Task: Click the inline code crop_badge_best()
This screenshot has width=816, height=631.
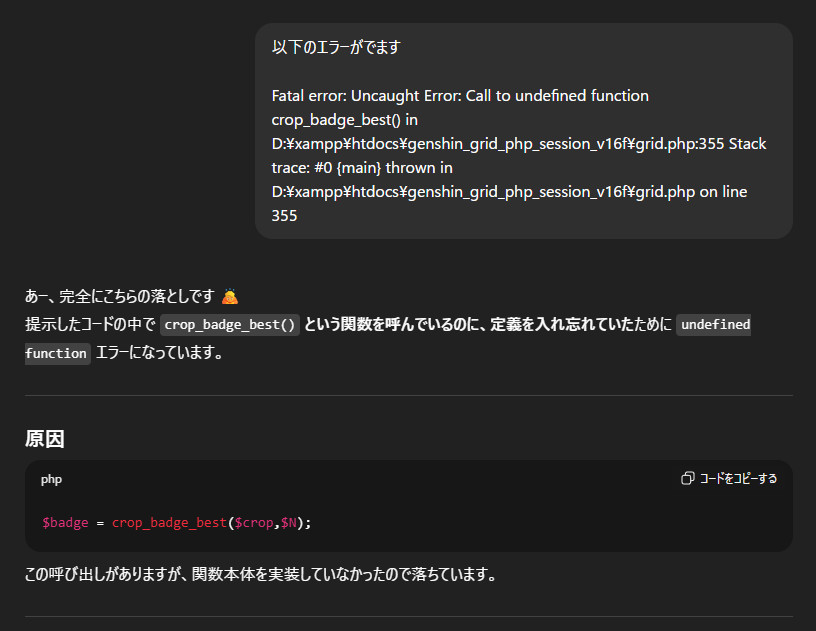Action: coord(230,325)
